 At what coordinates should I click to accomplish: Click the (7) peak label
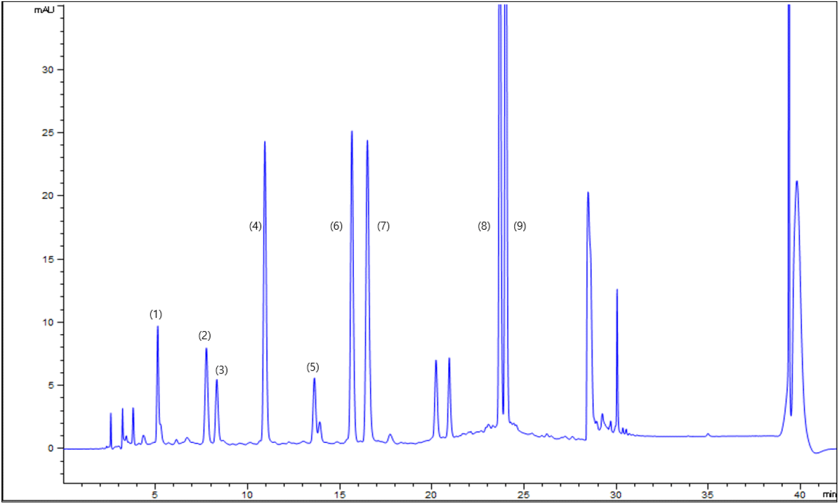383,226
